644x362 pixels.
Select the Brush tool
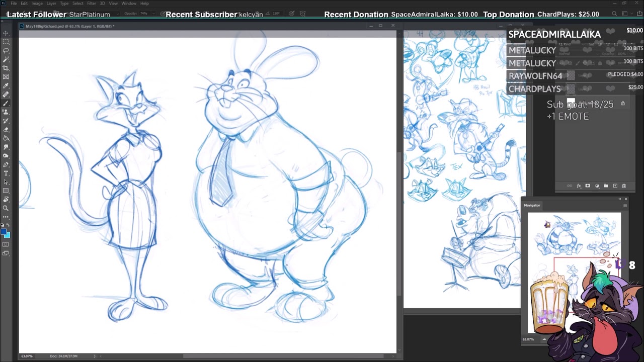click(6, 103)
